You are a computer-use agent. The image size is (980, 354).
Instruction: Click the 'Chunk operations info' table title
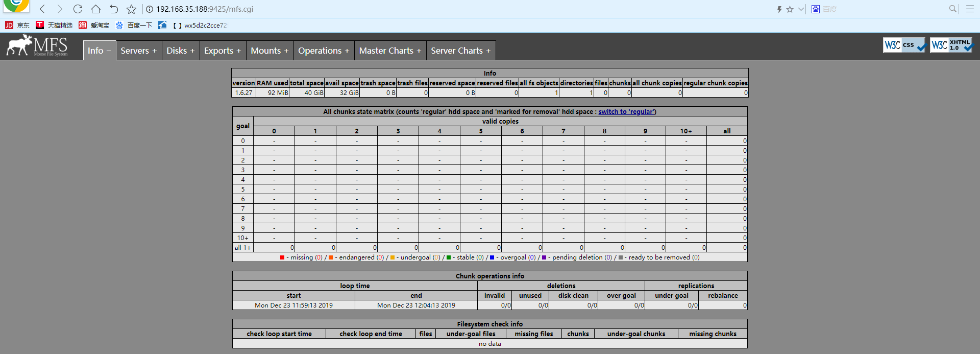490,276
